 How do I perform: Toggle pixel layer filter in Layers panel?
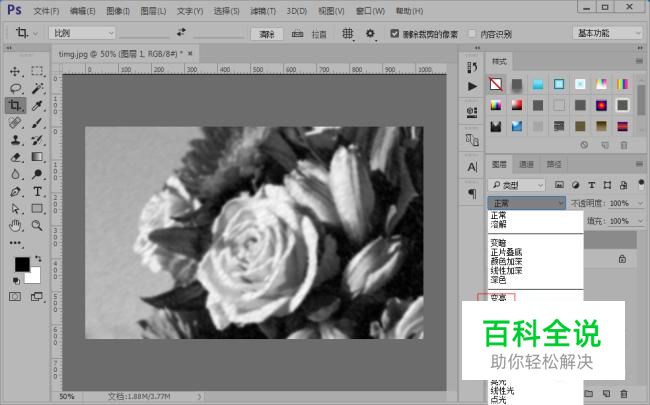point(559,185)
